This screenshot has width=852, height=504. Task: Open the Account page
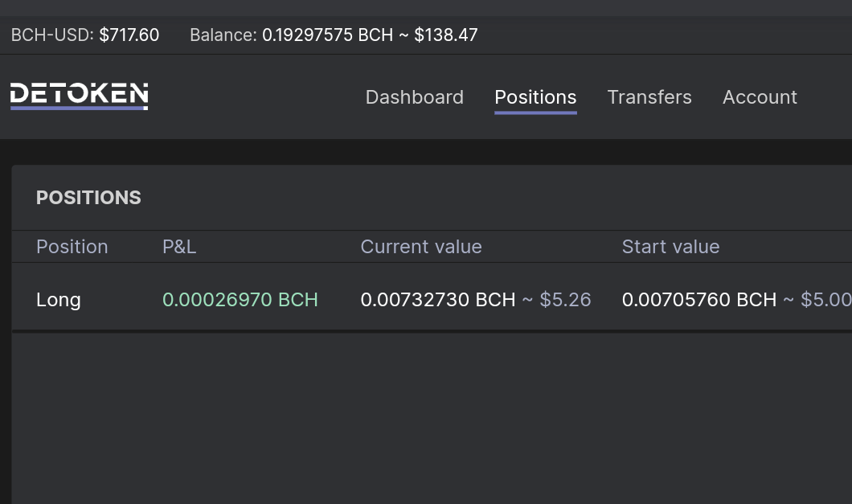click(760, 97)
